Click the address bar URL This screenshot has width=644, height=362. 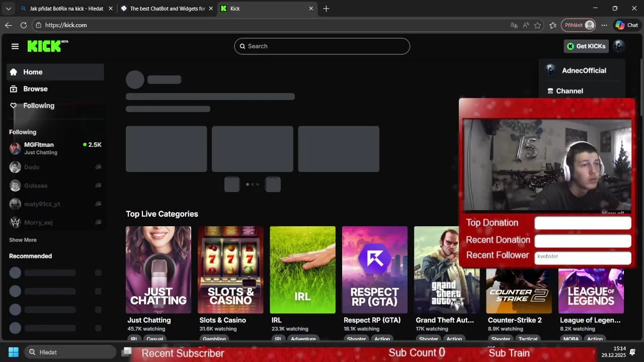coord(66,25)
